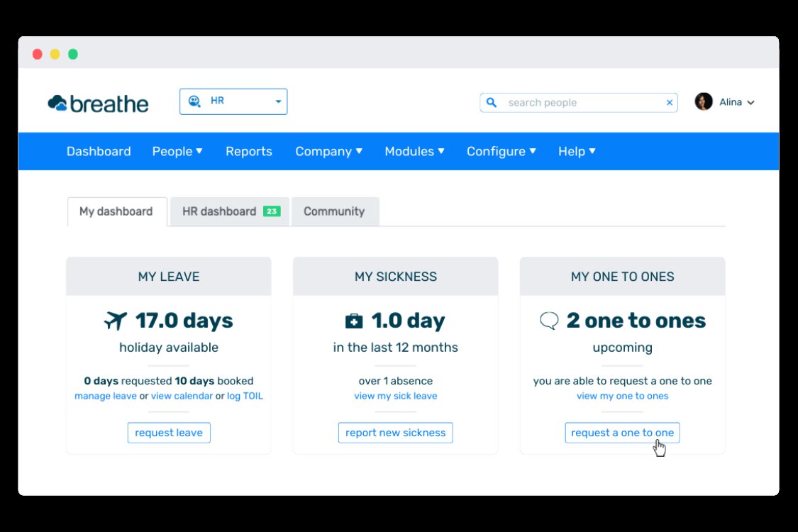The image size is (798, 532).
Task: Clear search with the X icon
Action: pyautogui.click(x=669, y=103)
